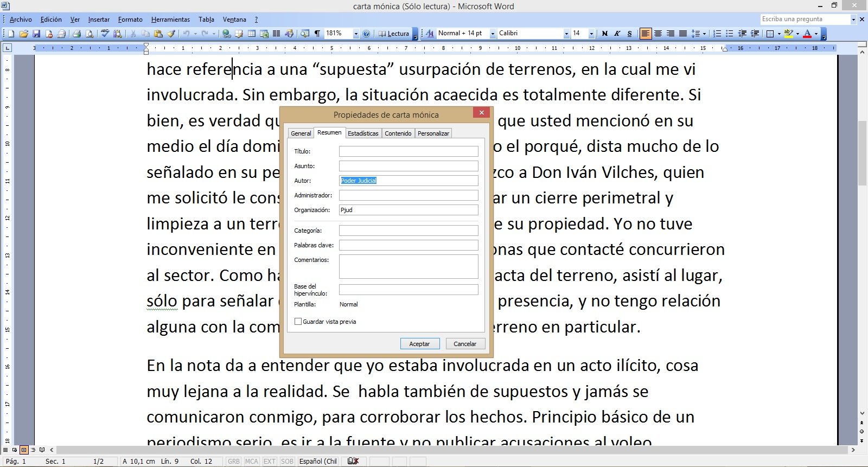Cut the selection with the scissors icon
This screenshot has width=868, height=467.
[x=133, y=34]
